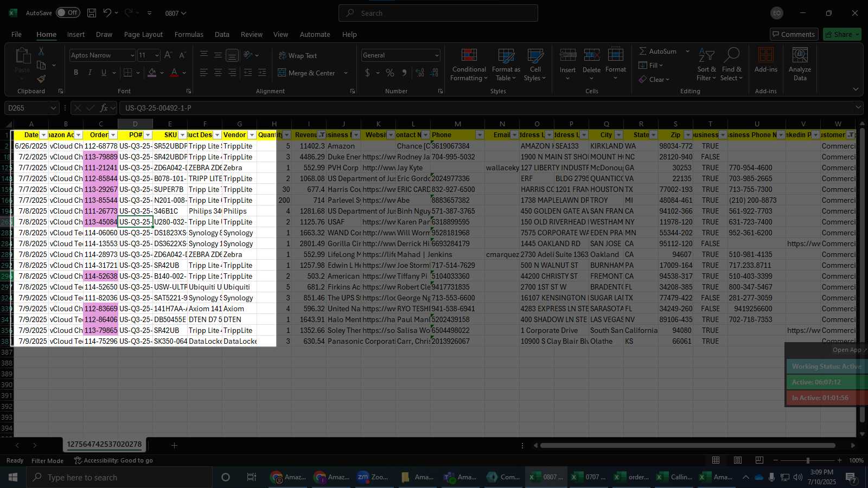Center align text horizontally
The height and width of the screenshot is (488, 868).
(x=218, y=73)
